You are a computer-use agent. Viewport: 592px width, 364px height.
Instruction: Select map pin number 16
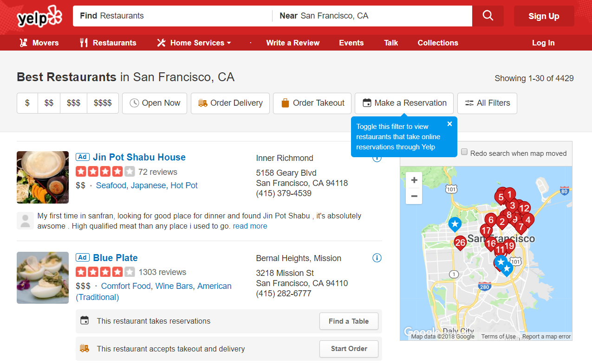[491, 243]
